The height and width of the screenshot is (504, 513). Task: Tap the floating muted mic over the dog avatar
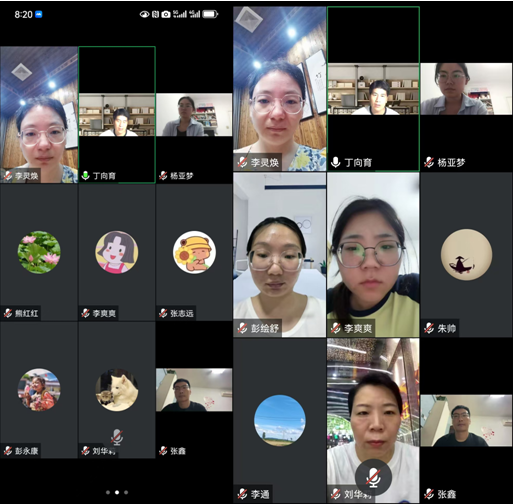[117, 437]
